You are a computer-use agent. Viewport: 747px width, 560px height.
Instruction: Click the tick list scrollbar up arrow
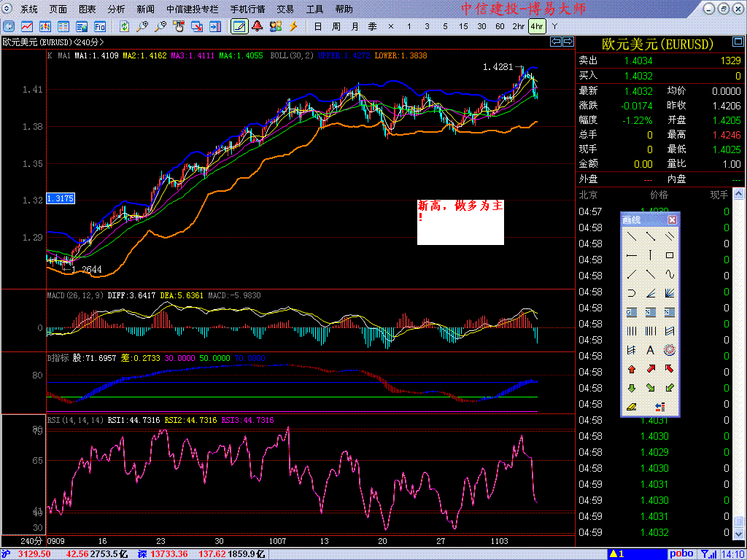(738, 193)
